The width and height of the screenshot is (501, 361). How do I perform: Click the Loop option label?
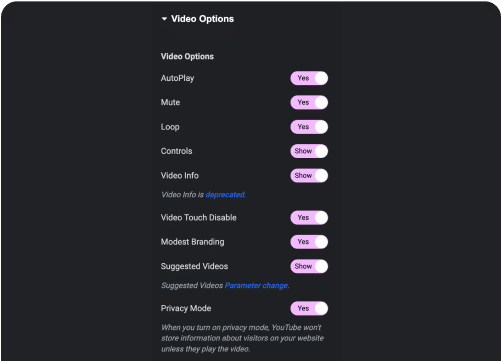[170, 127]
